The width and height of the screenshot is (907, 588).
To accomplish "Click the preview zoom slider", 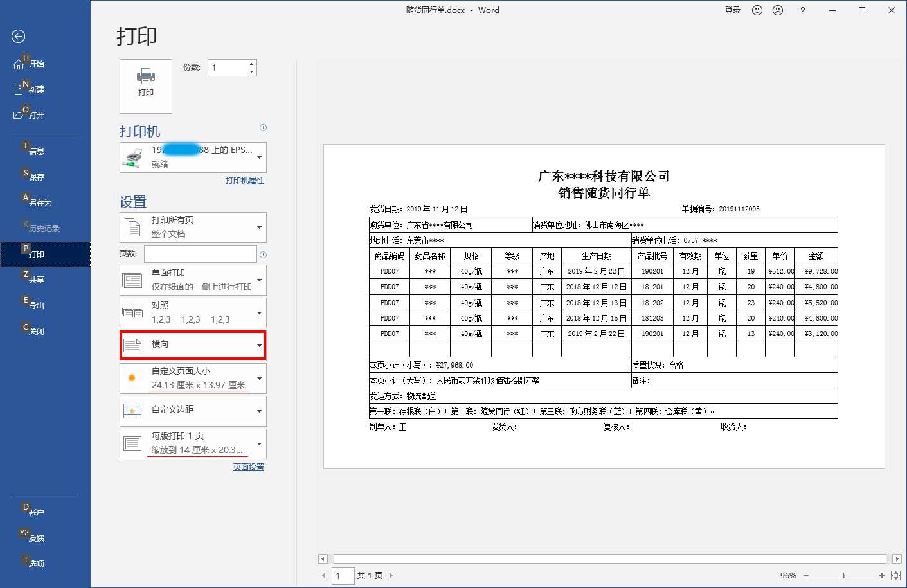I will point(843,576).
